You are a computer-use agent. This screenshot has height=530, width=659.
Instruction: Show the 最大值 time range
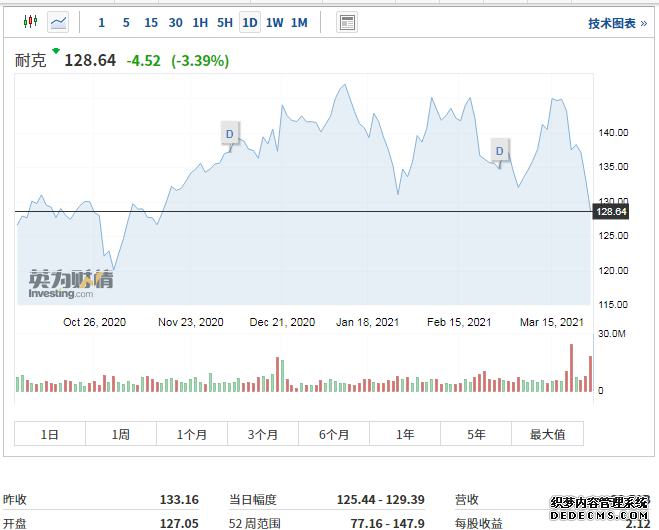pos(547,434)
